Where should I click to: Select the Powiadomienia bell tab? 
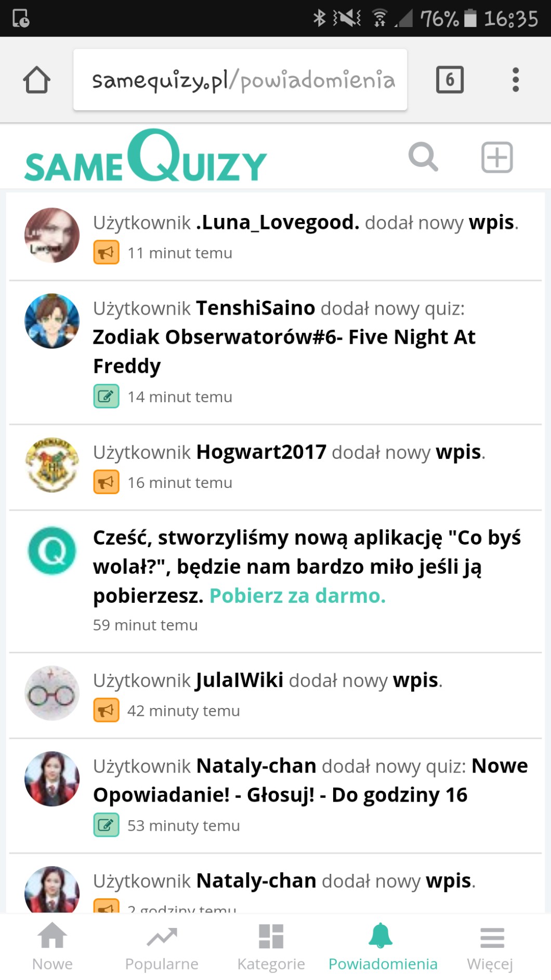383,947
